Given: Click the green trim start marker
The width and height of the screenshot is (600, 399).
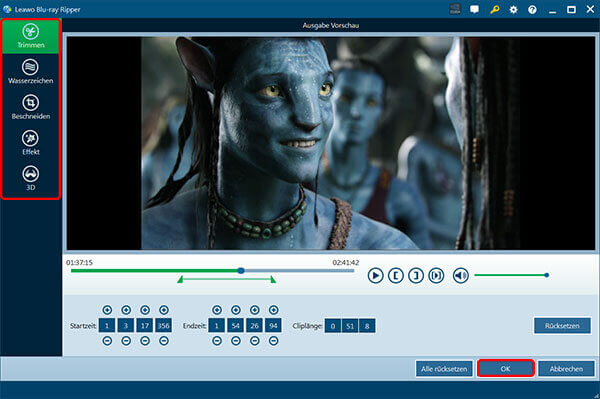Looking at the screenshot, I should pyautogui.click(x=180, y=280).
